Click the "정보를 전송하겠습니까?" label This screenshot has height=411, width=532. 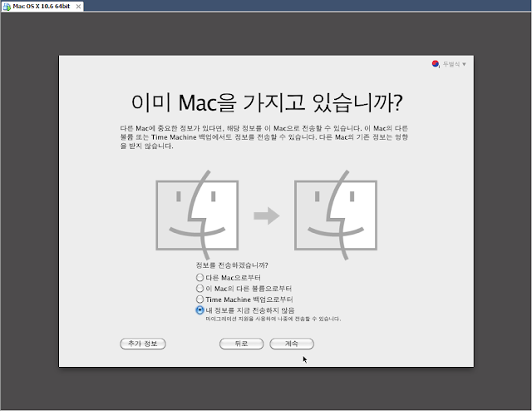click(232, 265)
